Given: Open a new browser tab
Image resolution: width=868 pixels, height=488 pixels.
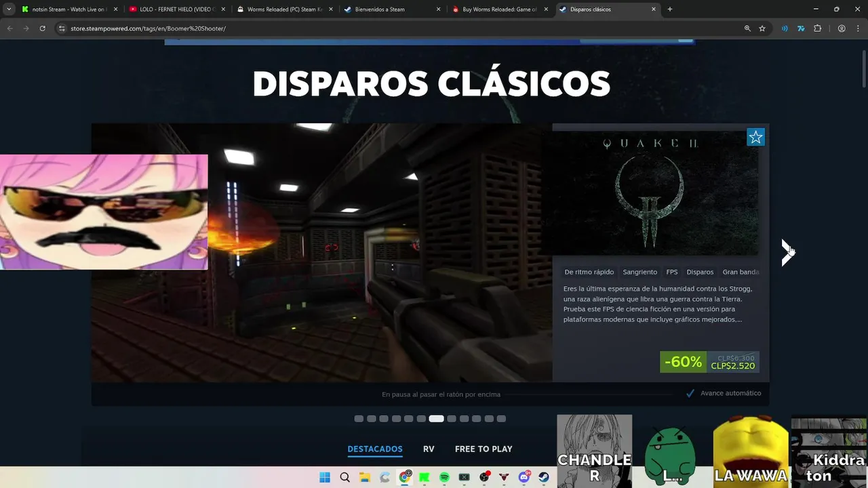Looking at the screenshot, I should [670, 9].
